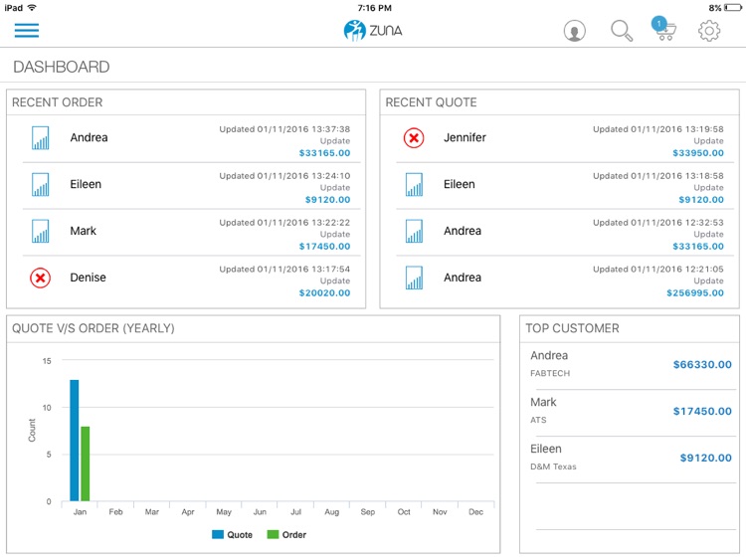Toggle the Quote series in chart legend

pyautogui.click(x=232, y=535)
